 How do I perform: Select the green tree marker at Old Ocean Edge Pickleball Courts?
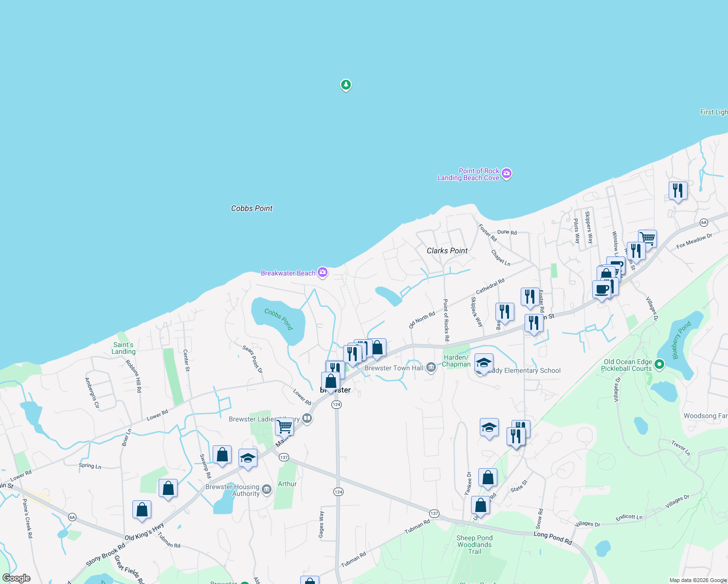click(659, 364)
